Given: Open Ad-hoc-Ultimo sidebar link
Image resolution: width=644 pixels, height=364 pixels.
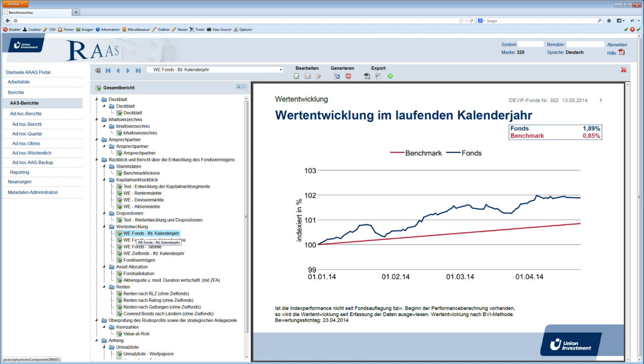Looking at the screenshot, I should 26,143.
